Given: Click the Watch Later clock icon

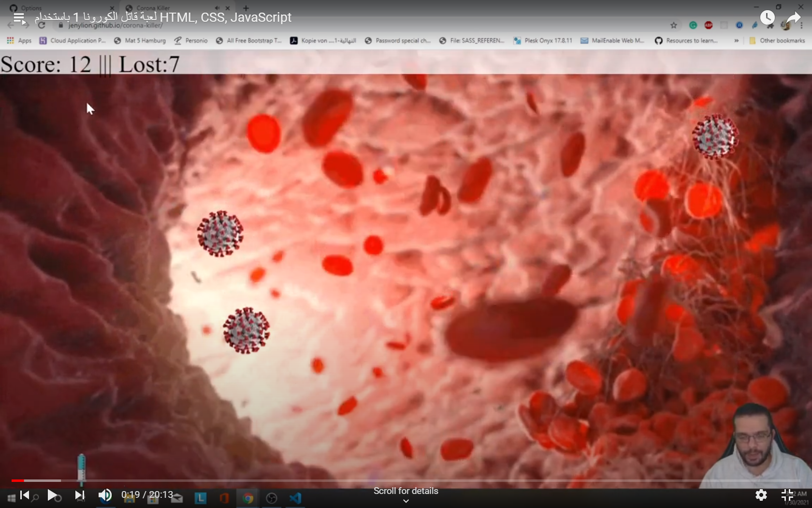Looking at the screenshot, I should tap(767, 18).
